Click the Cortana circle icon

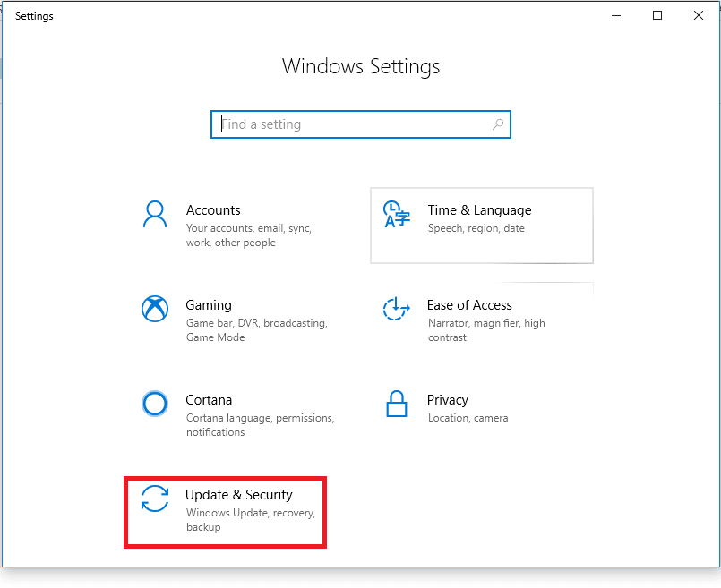pyautogui.click(x=155, y=404)
